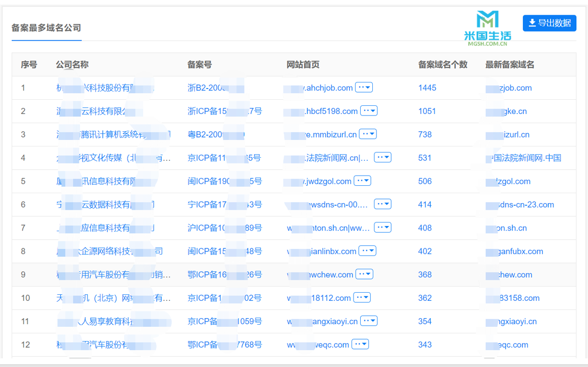Open homepage link ahchjob.com
The image size is (588, 367).
click(x=318, y=88)
